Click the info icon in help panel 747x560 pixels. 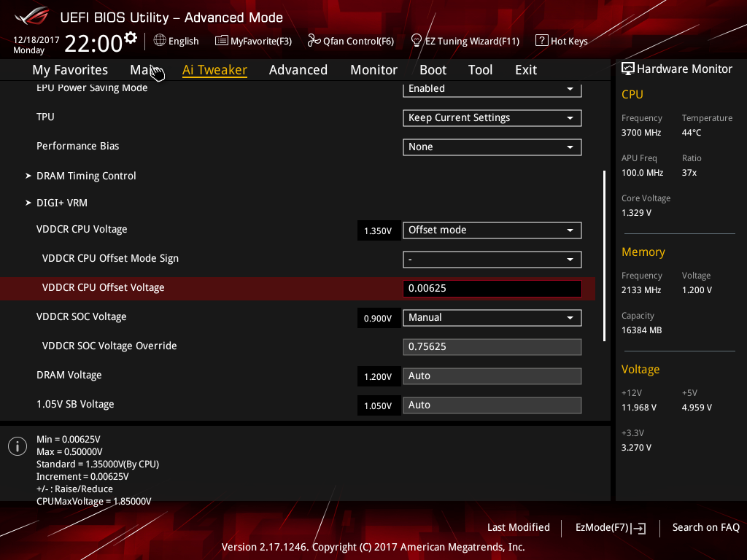(18, 446)
